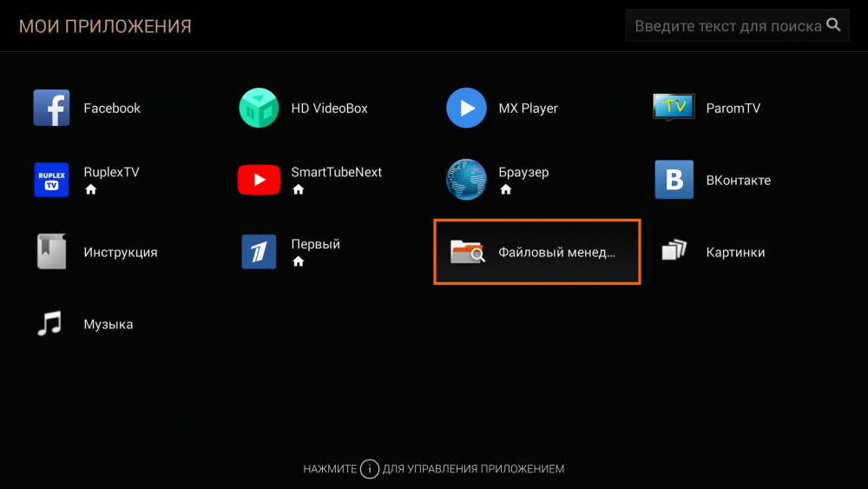
Task: Launch SmartTubeNext red play icon
Action: (x=259, y=180)
